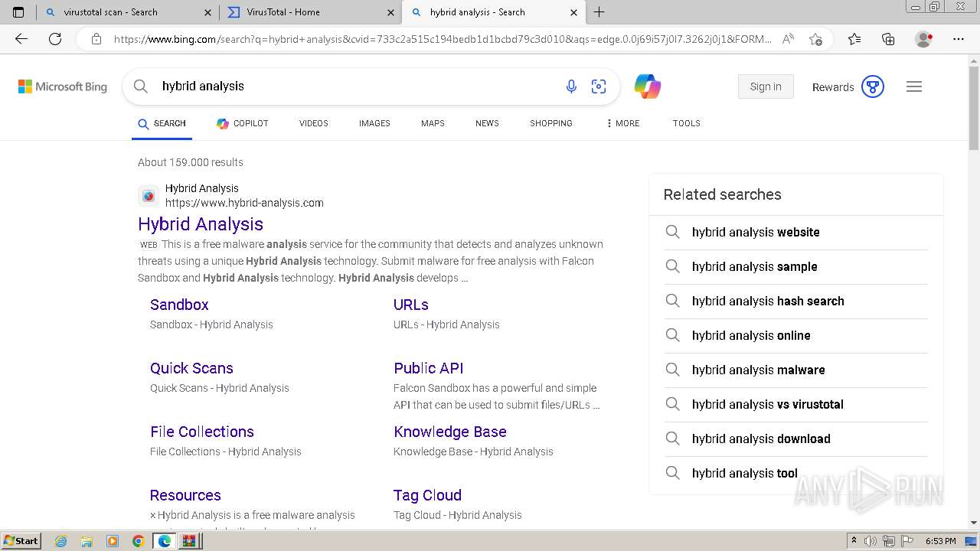Open media player taskbar icon

tap(113, 541)
